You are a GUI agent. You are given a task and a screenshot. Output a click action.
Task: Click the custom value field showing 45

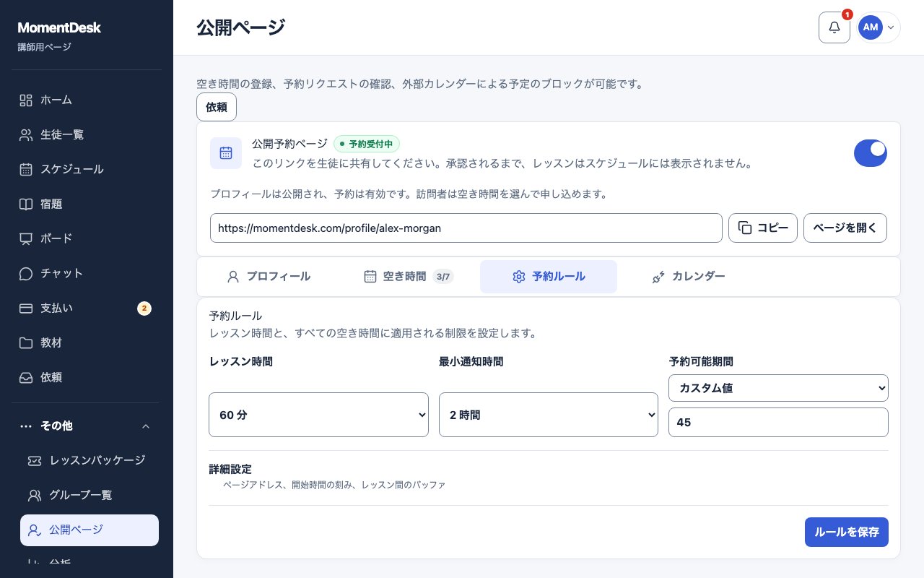pos(778,423)
